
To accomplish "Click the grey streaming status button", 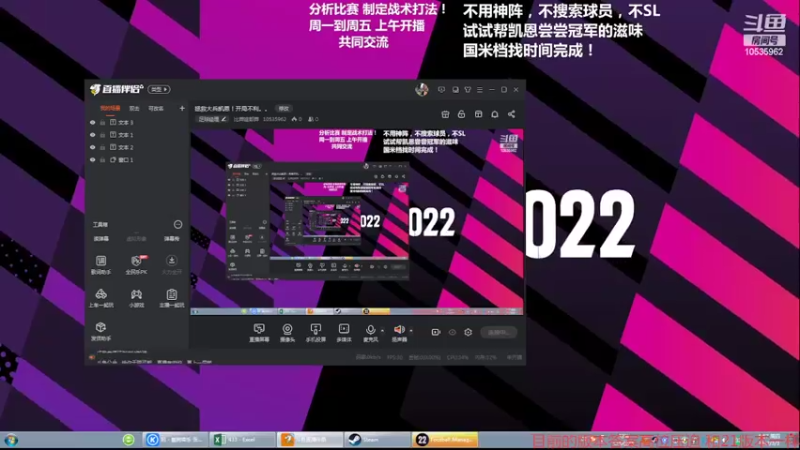I will click(x=498, y=332).
